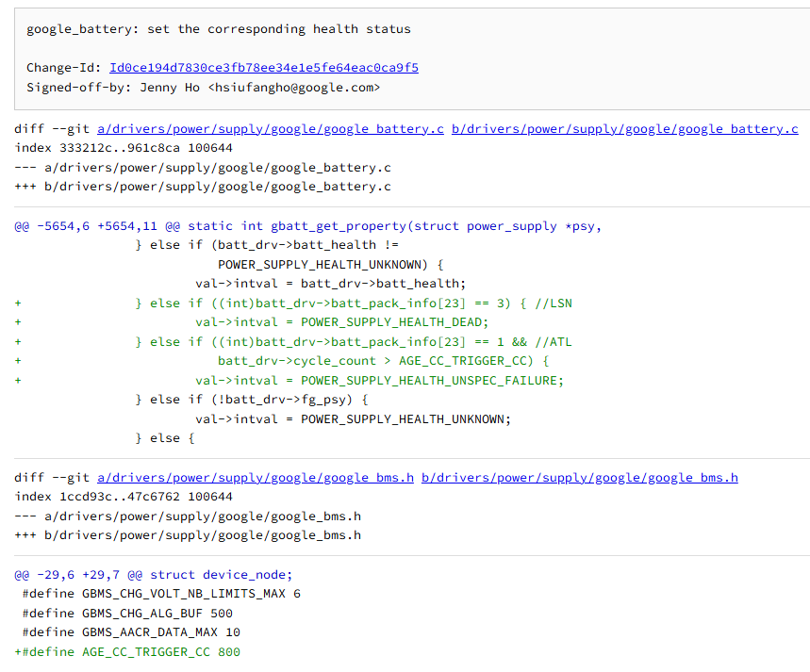
Task: Click the GBMS_CHG_ALG_BUF 500 define
Action: [x=127, y=614]
